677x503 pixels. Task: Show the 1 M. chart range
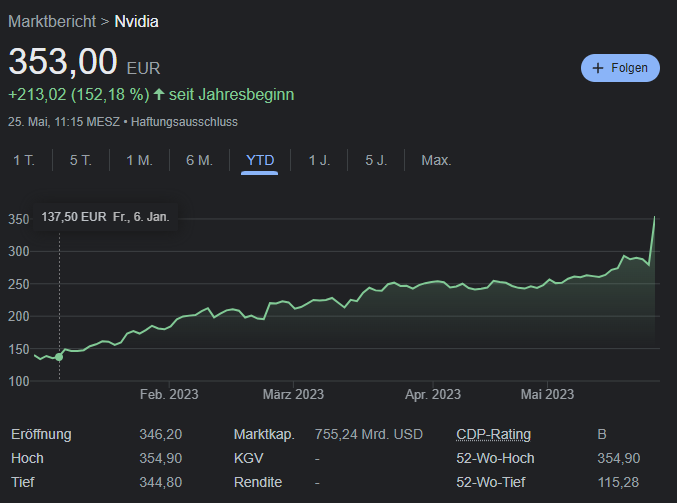pos(139,160)
